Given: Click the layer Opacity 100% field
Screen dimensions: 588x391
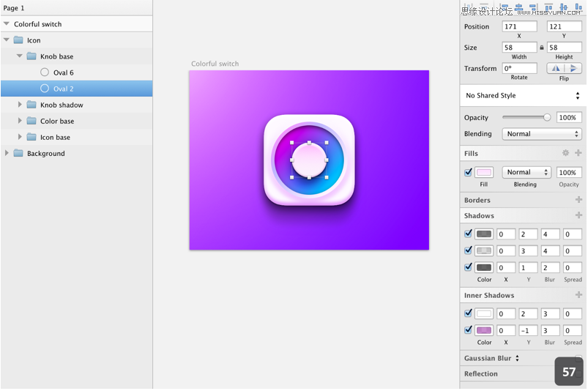Looking at the screenshot, I should pyautogui.click(x=569, y=117).
